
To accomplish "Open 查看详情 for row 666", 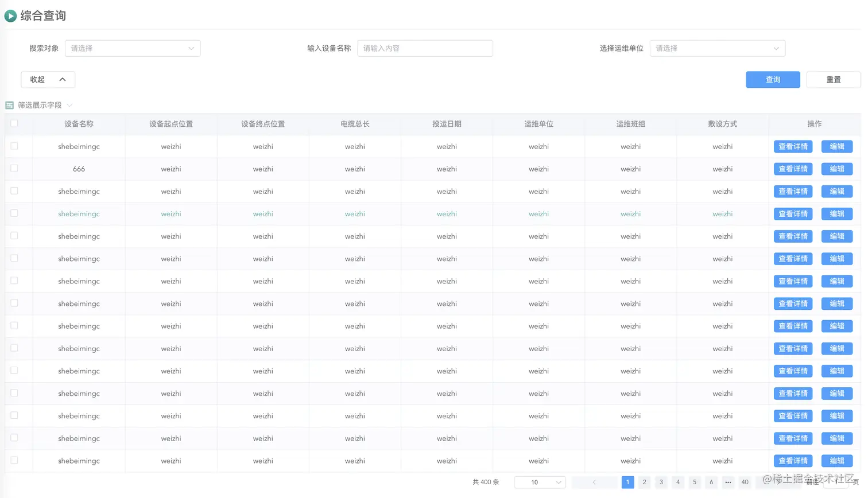I will coord(793,169).
